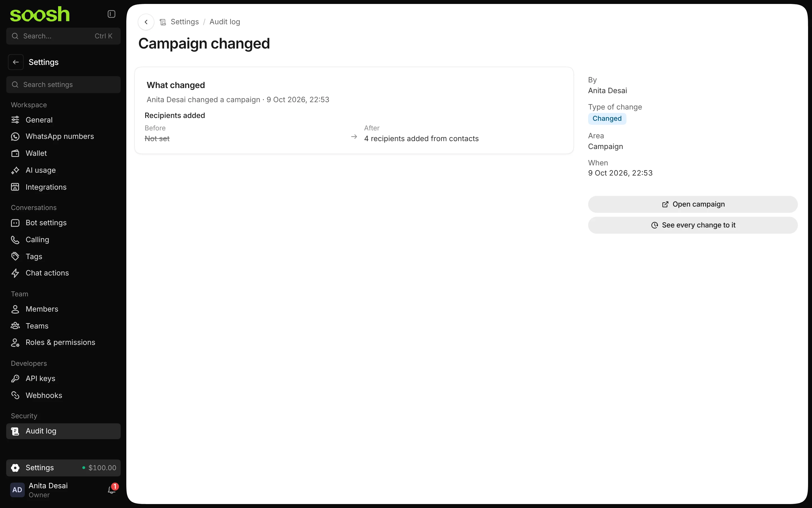Open General workspace settings
This screenshot has height=508, width=812.
[63, 120]
